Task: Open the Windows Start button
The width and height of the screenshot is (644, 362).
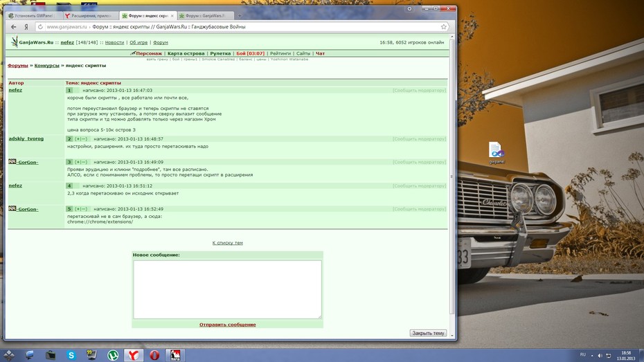Action: coord(8,354)
